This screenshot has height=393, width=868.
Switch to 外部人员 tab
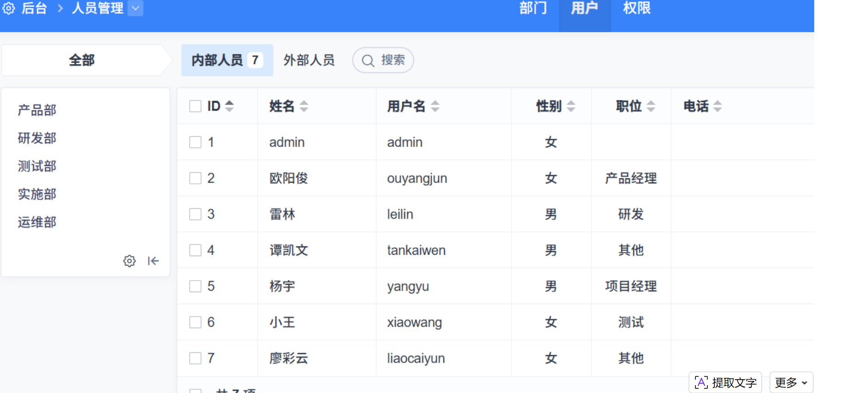pyautogui.click(x=309, y=60)
